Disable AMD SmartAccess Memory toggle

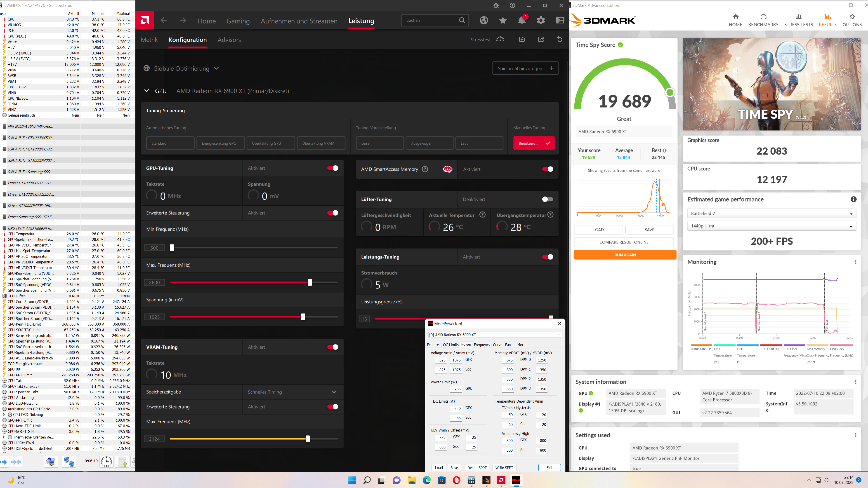pos(547,169)
